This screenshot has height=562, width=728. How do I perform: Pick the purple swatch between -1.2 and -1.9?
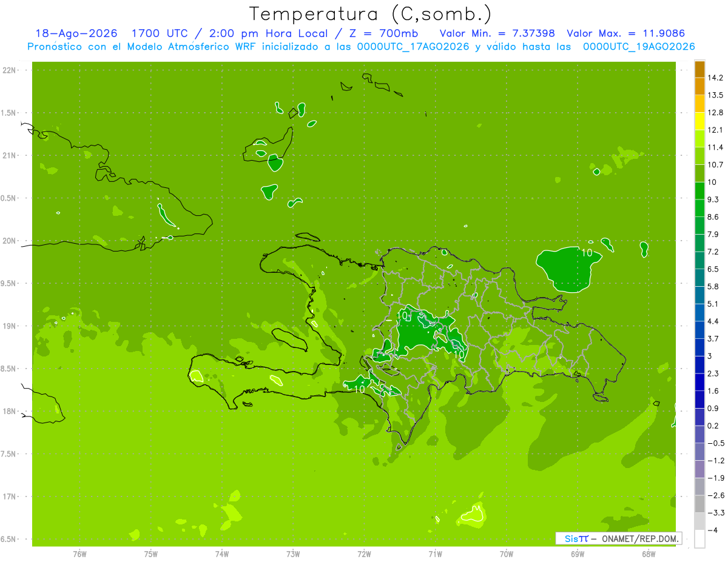pyautogui.click(x=699, y=469)
